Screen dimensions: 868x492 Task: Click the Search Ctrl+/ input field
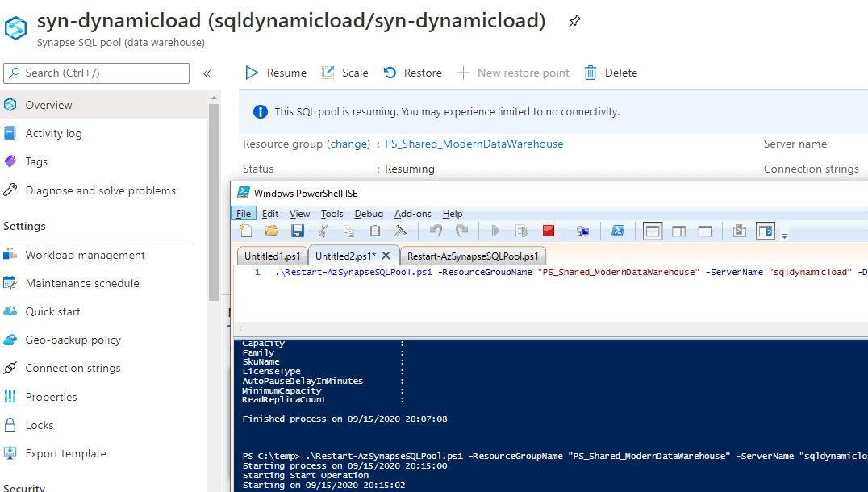[96, 73]
